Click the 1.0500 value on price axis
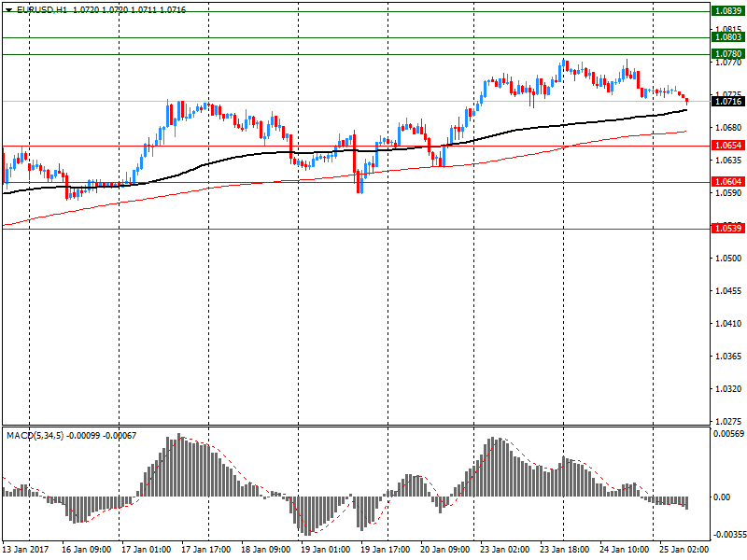Screen dimensions: 747x560 pyautogui.click(x=728, y=259)
